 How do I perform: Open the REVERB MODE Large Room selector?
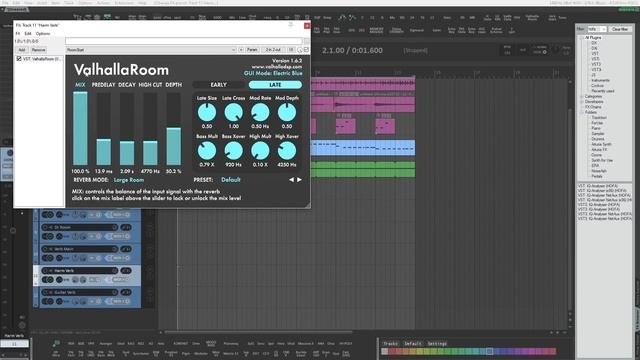[x=129, y=180]
